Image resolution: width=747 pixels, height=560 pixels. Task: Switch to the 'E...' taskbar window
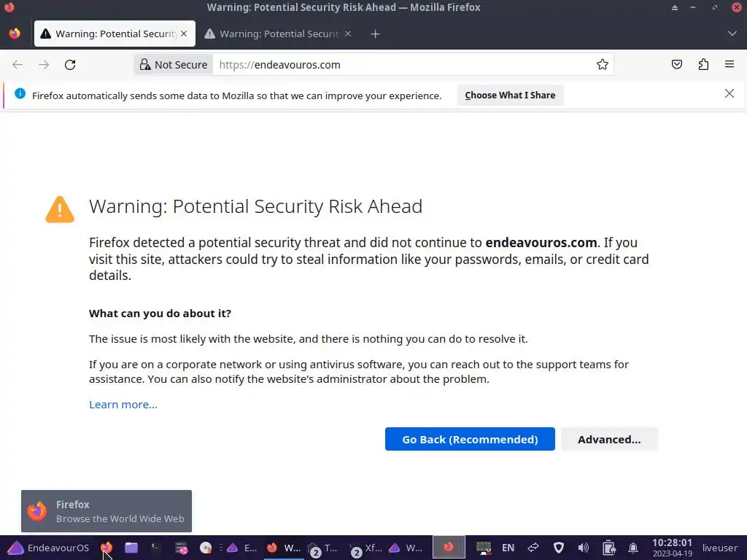[x=242, y=548]
